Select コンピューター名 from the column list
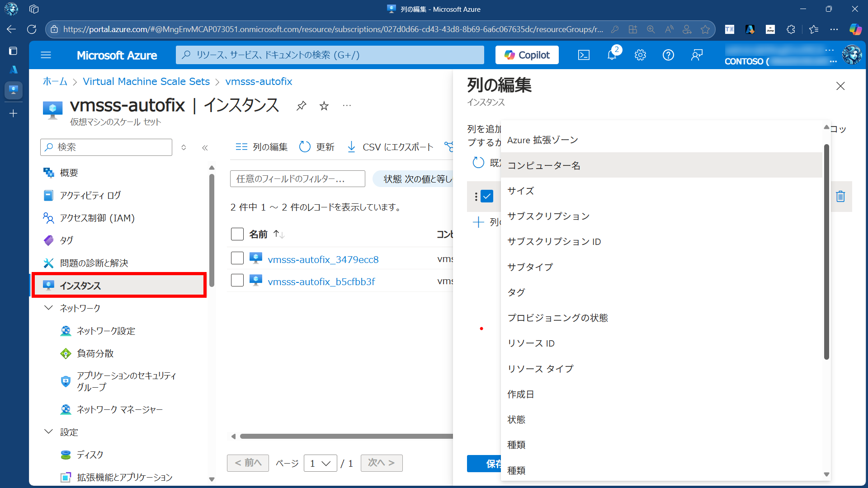Viewport: 868px width, 488px height. [544, 165]
